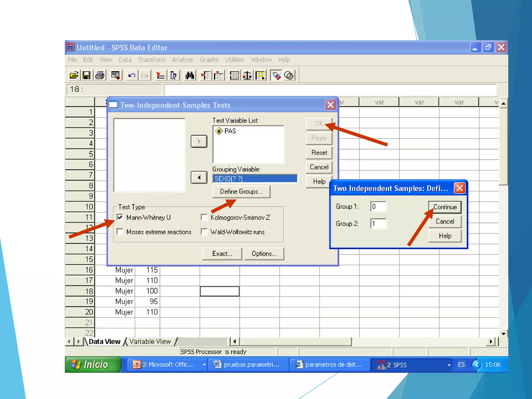Click the Insert Variable toolbar icon
The width and height of the screenshot is (532, 399).
coord(219,76)
